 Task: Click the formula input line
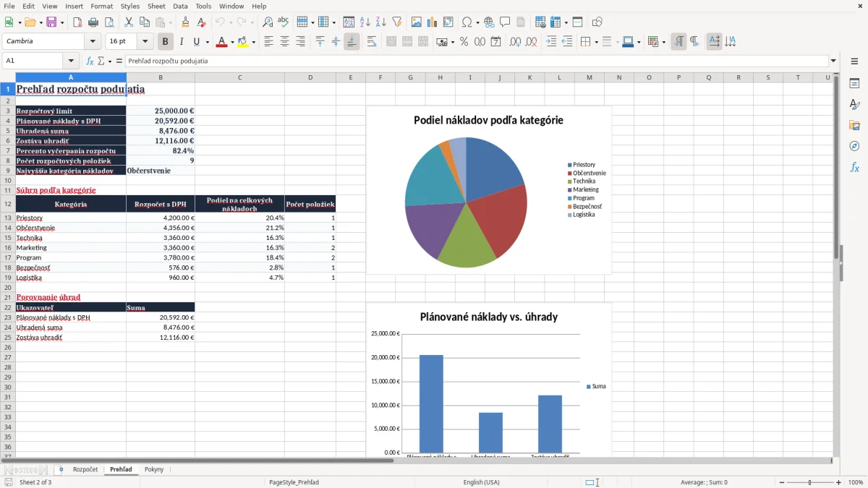point(477,61)
